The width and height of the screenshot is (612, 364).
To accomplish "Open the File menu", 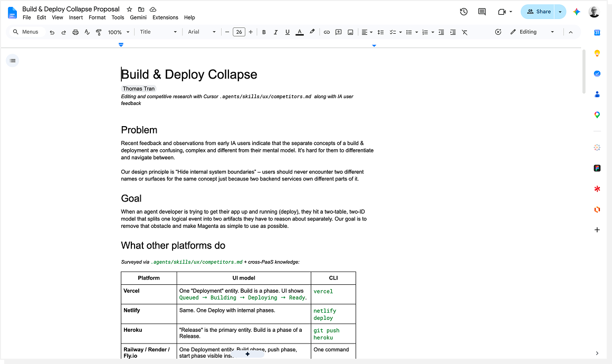I will pos(27,17).
